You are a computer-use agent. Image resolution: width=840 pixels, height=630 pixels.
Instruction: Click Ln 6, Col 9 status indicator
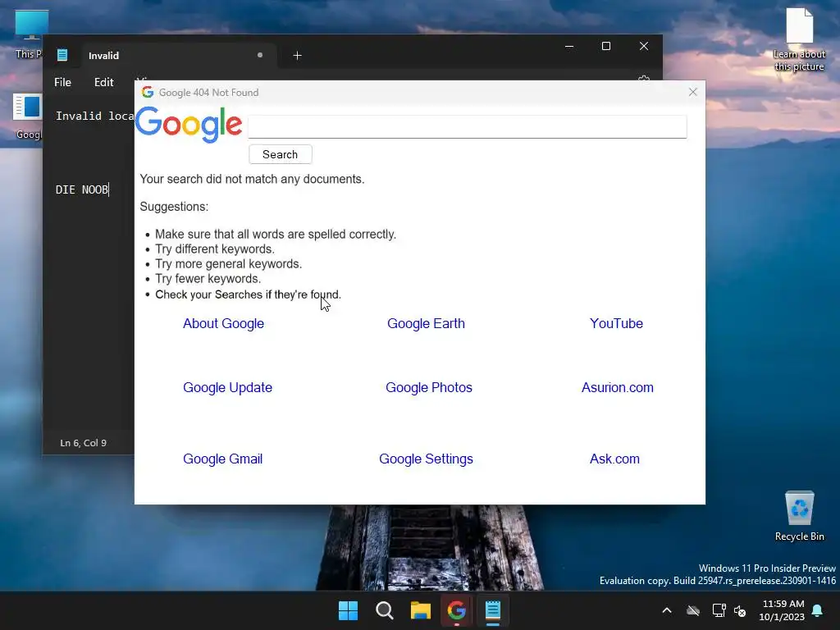83,443
